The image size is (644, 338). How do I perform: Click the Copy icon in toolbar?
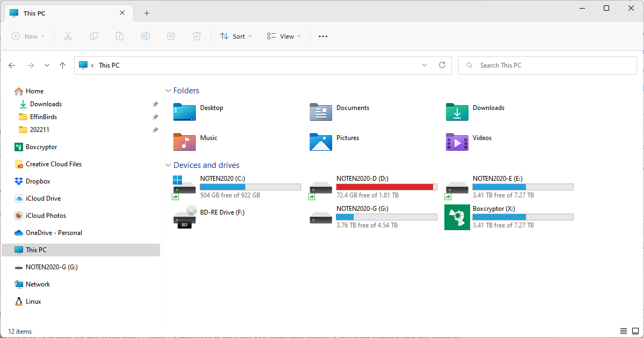point(94,36)
